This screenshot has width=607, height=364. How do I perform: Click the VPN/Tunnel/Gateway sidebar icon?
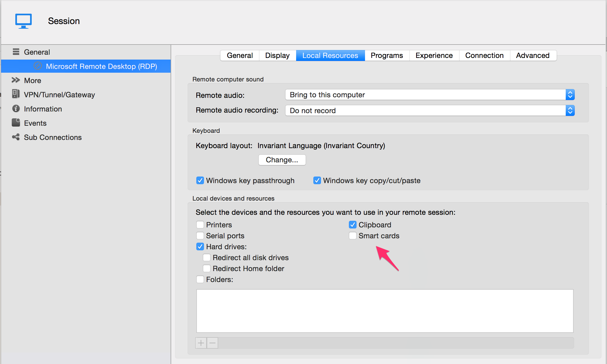(x=16, y=95)
